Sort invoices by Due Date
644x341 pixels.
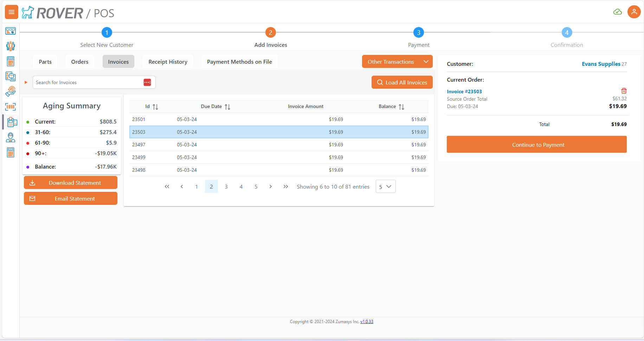click(227, 107)
